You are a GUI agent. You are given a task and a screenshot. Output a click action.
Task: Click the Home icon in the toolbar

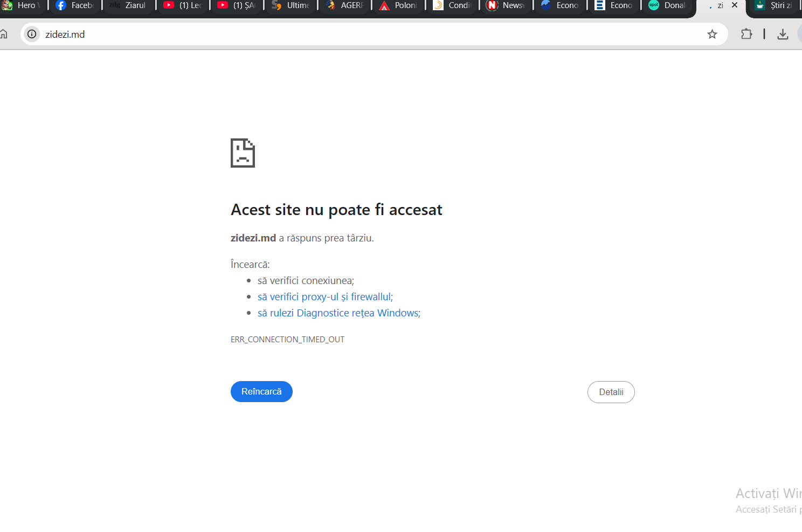4,34
